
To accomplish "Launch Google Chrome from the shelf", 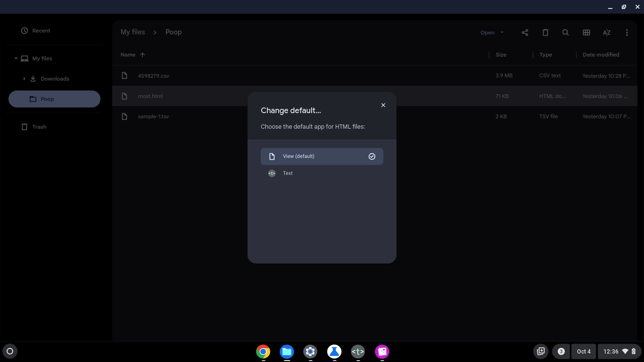I will click(x=263, y=352).
